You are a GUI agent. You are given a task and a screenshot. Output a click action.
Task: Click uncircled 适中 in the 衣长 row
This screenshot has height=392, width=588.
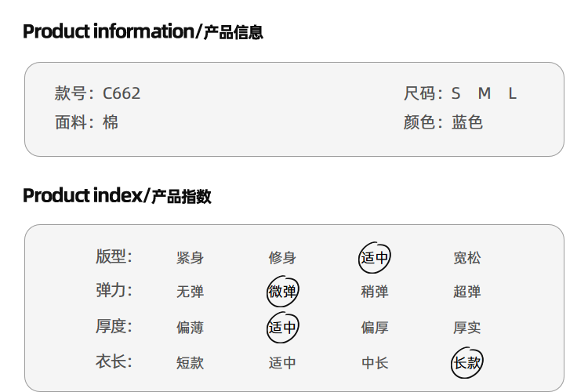click(x=282, y=363)
